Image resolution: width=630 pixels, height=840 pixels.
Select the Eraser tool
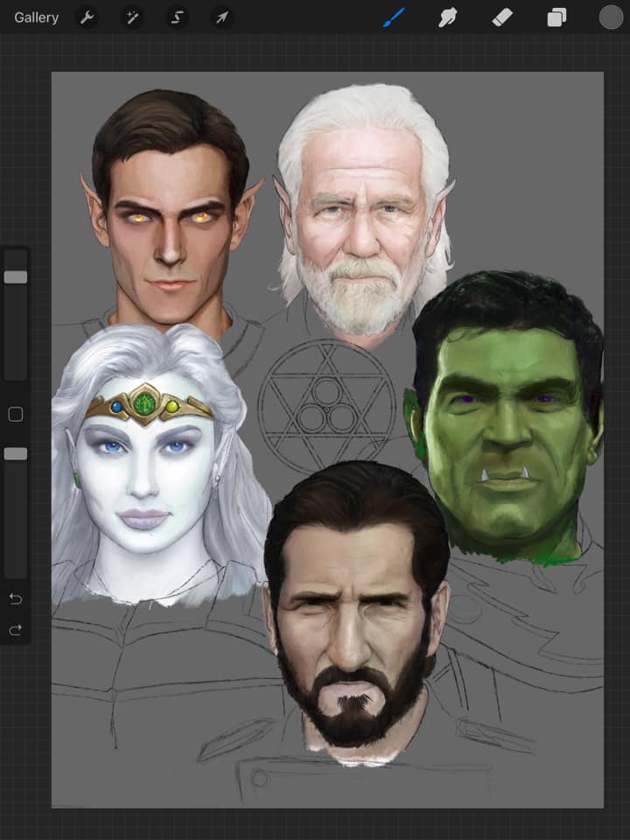[502, 17]
